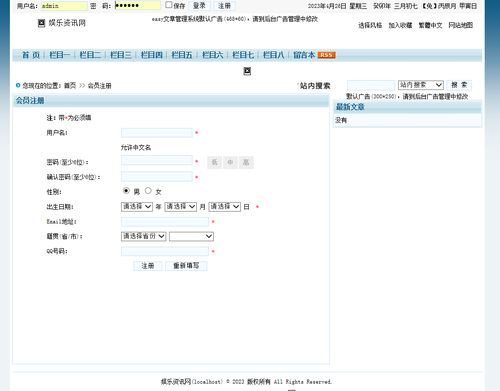
Task: Click the 注册 button in the top login bar
Action: click(x=224, y=6)
